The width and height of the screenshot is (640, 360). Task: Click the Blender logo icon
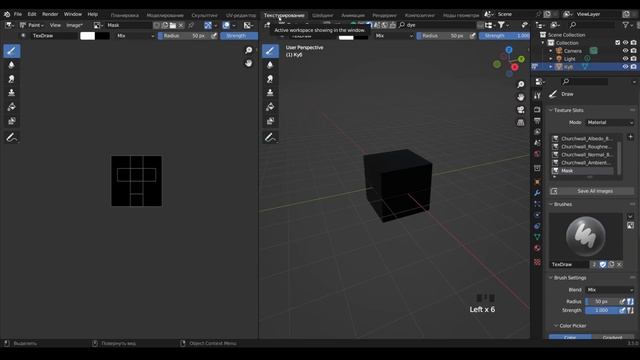point(7,14)
